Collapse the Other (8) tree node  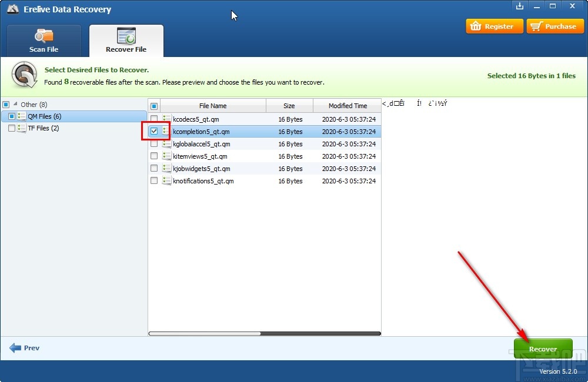pos(15,104)
